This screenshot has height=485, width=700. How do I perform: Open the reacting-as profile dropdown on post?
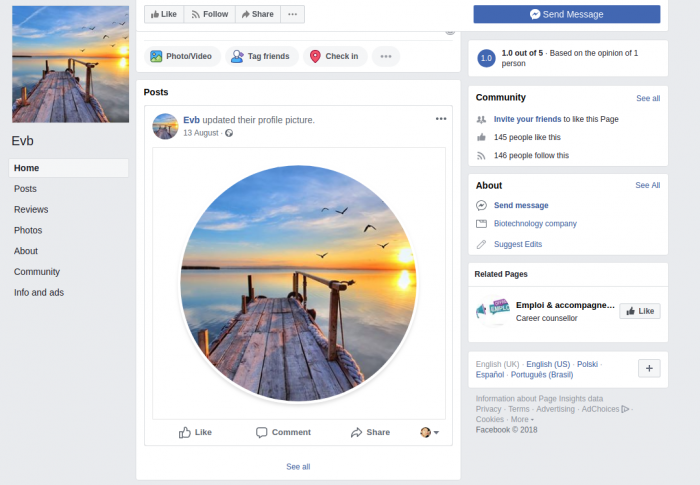[x=429, y=432]
